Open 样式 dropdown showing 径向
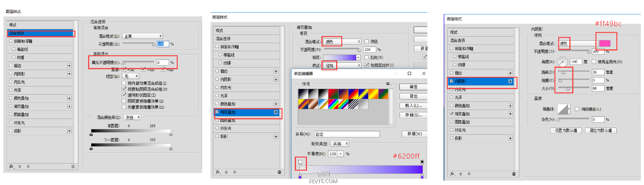The height and width of the screenshot is (185, 644). 342,65
